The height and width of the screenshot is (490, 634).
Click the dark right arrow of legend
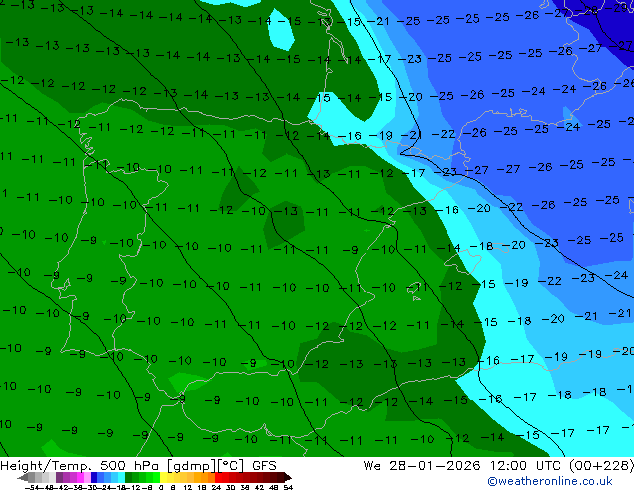pyautogui.click(x=288, y=477)
